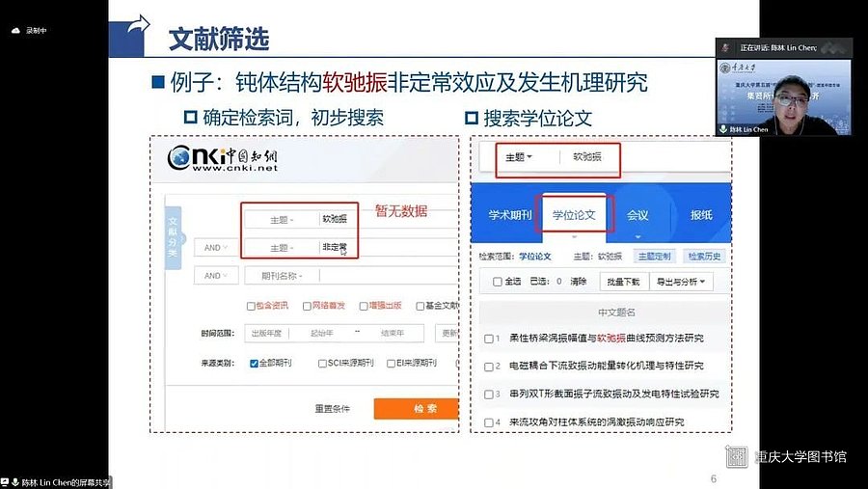Click the blue arrow icon beside 文献筛选
This screenshot has height=489, width=868.
pos(129,35)
